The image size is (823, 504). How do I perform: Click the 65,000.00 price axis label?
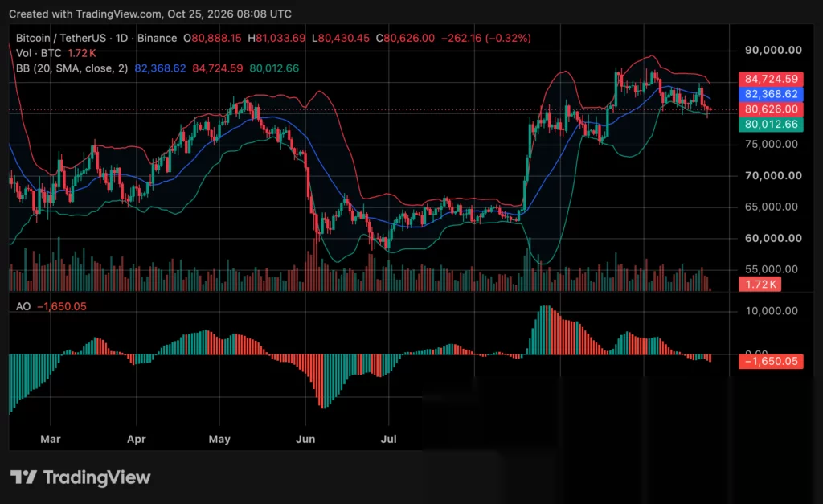point(772,207)
